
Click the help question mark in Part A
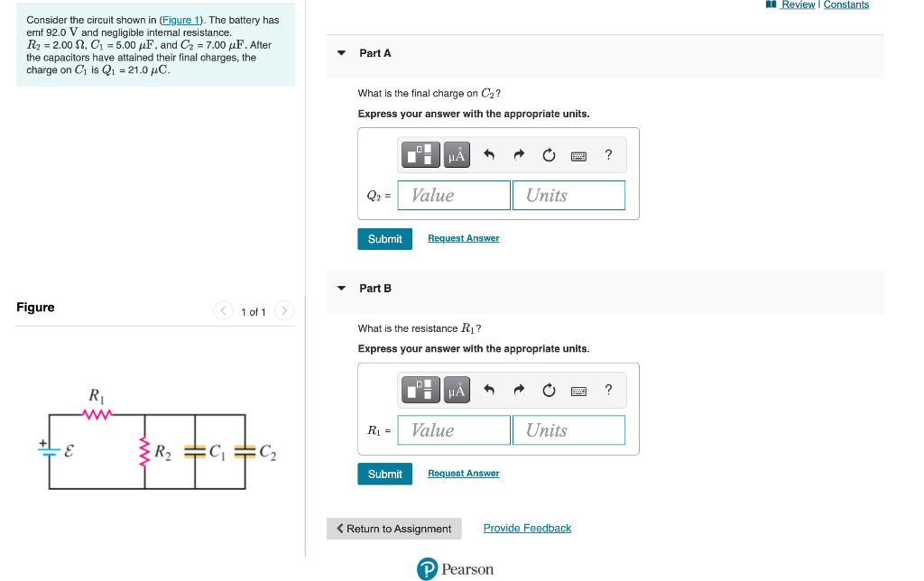pyautogui.click(x=608, y=153)
